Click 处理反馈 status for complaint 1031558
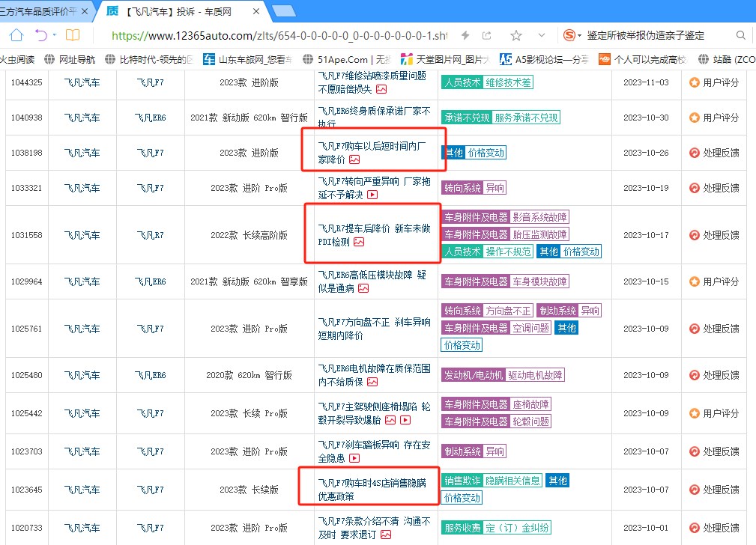The width and height of the screenshot is (756, 545). pyautogui.click(x=713, y=235)
